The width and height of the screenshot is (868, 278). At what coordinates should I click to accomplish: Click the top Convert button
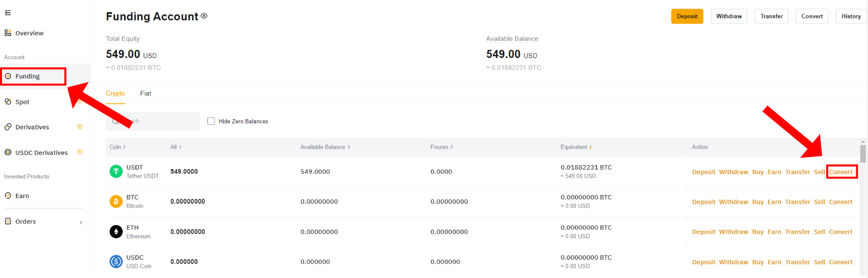click(812, 16)
